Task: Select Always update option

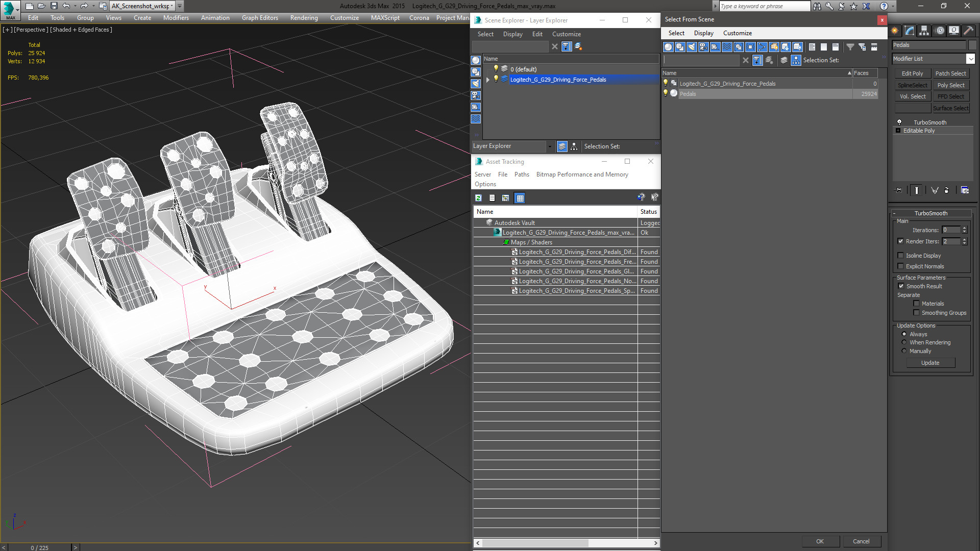Action: (x=904, y=334)
